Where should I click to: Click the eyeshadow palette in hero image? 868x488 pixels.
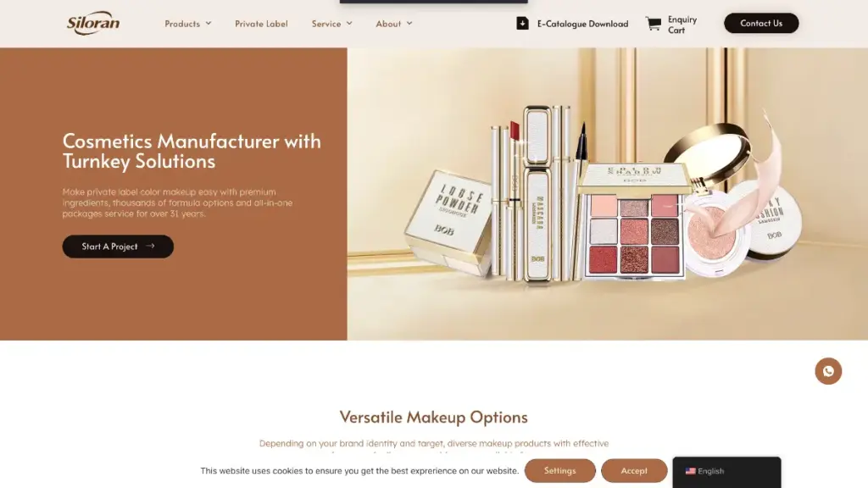(x=634, y=221)
